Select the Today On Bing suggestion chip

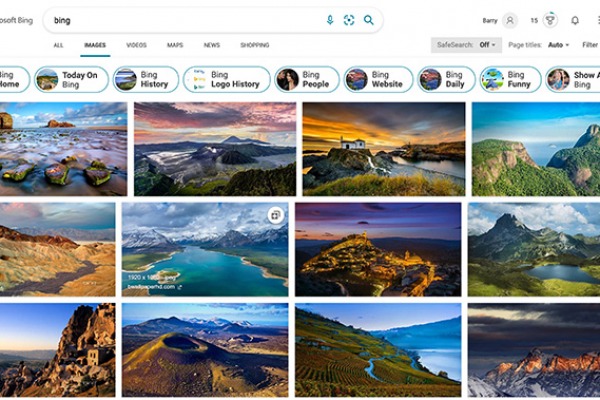point(71,80)
